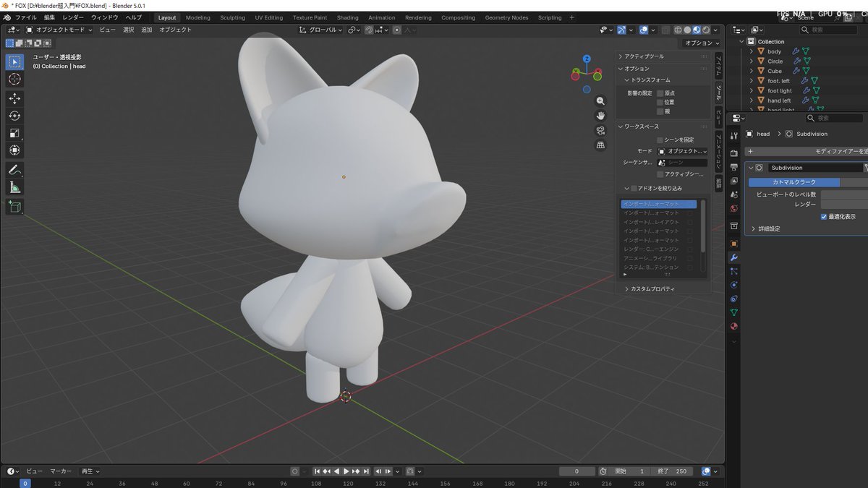This screenshot has width=868, height=488.
Task: Enable 親 checkbox under 影響の限定
Action: [660, 111]
